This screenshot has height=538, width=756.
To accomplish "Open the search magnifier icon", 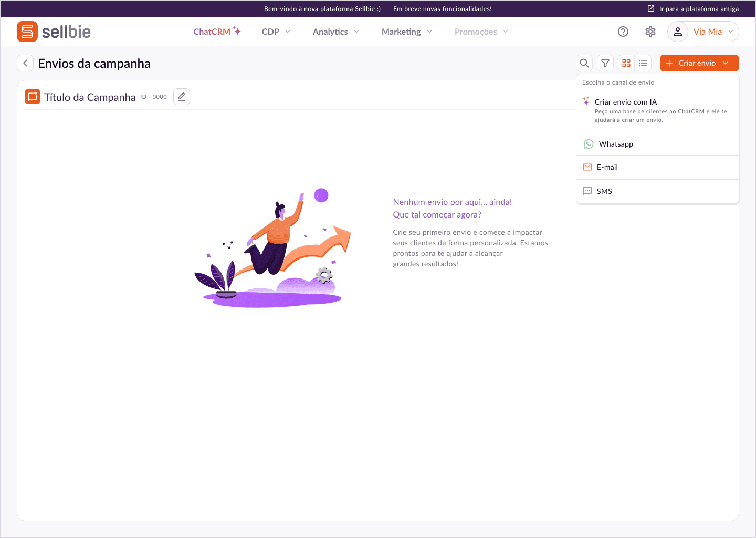I will (584, 63).
